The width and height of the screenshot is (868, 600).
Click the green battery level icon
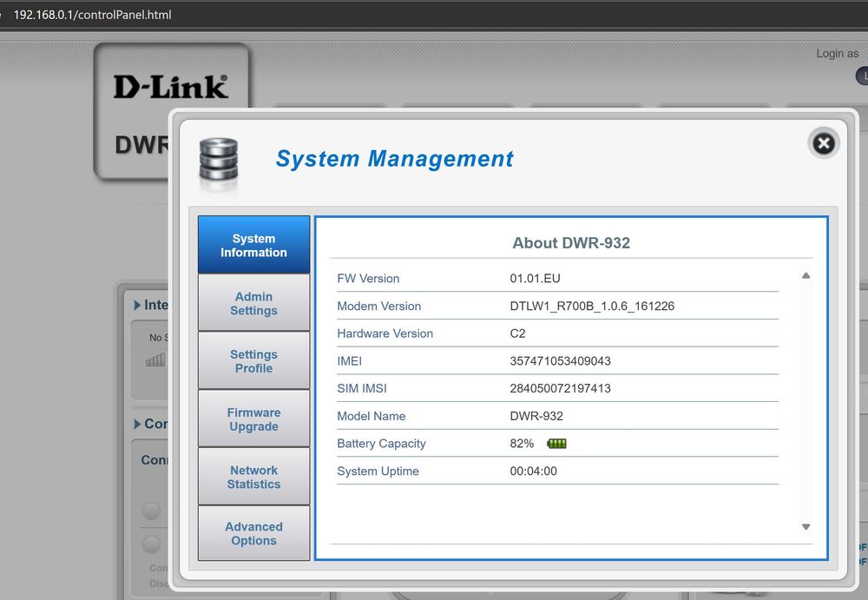coord(556,444)
